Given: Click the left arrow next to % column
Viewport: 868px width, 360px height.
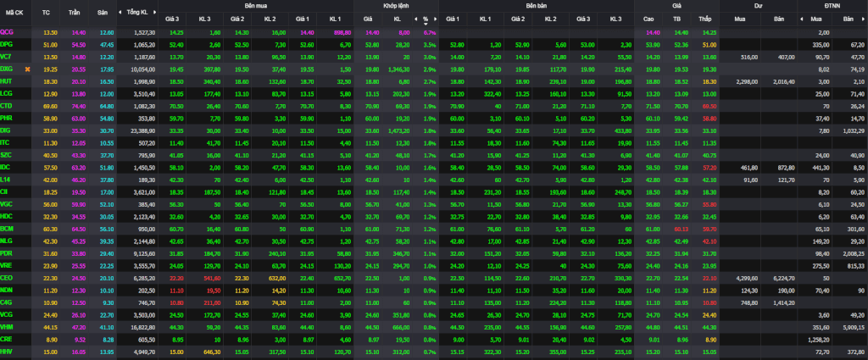Looking at the screenshot, I should click(415, 19).
